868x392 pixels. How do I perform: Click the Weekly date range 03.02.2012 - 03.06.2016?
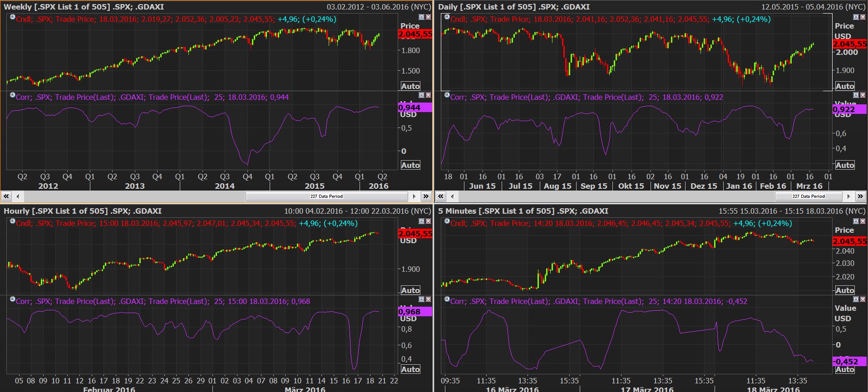pos(379,7)
